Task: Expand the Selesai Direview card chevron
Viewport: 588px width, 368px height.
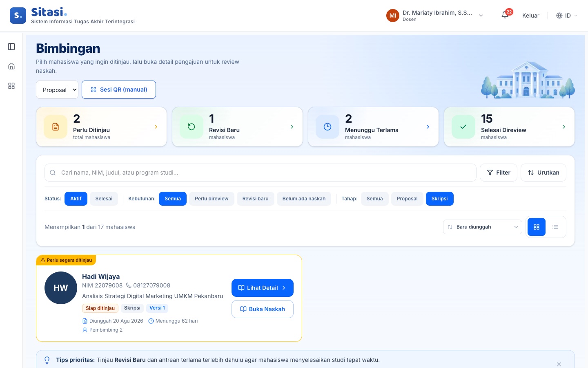Action: (x=564, y=127)
